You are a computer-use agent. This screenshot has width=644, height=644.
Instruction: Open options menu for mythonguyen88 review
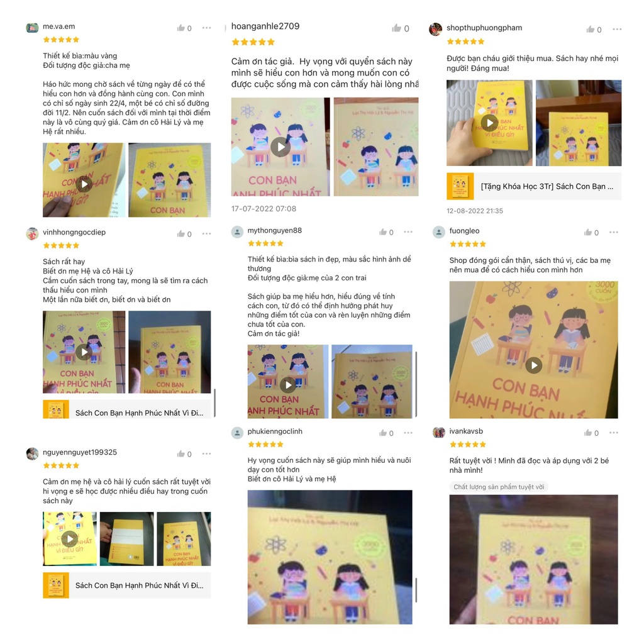[x=408, y=232]
